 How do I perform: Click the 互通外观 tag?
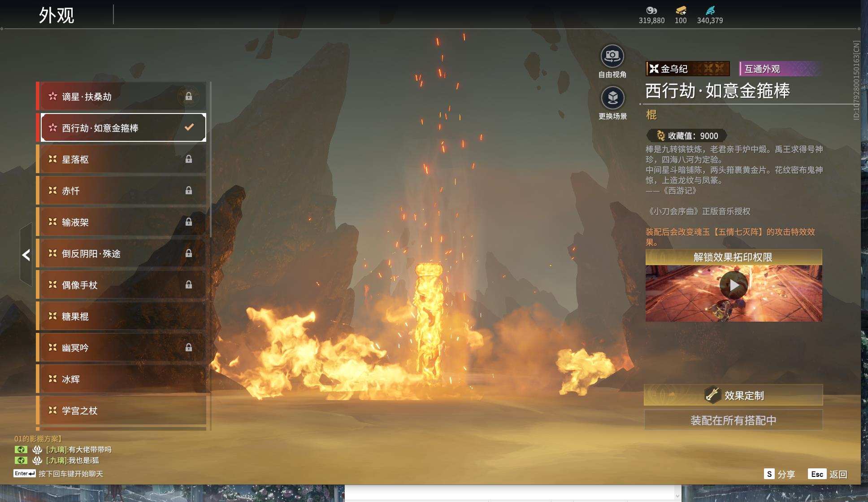(780, 69)
